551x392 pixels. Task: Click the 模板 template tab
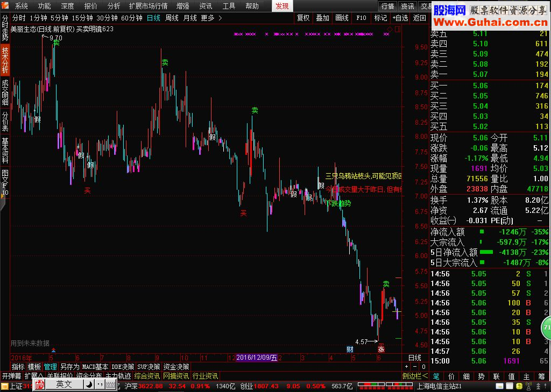point(34,367)
